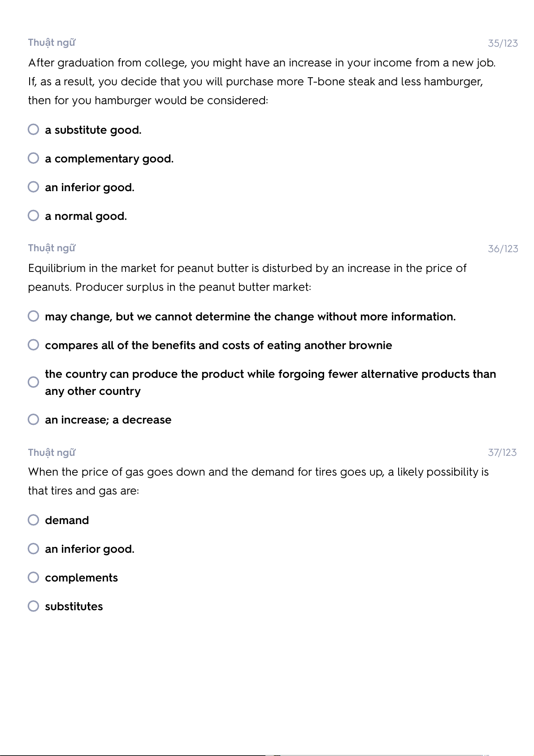534x756 pixels.
Task: Choose 'a complementary good.' radio button
Action: pos(34,158)
